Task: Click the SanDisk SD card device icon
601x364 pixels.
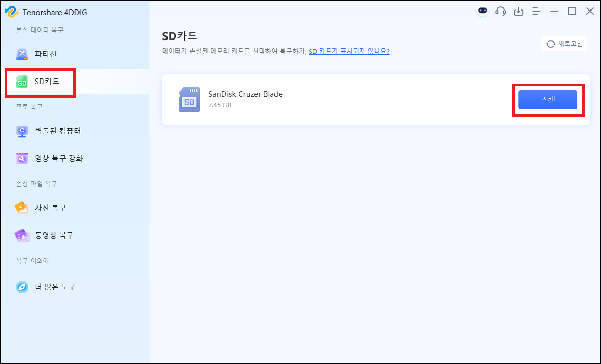Action: point(189,100)
